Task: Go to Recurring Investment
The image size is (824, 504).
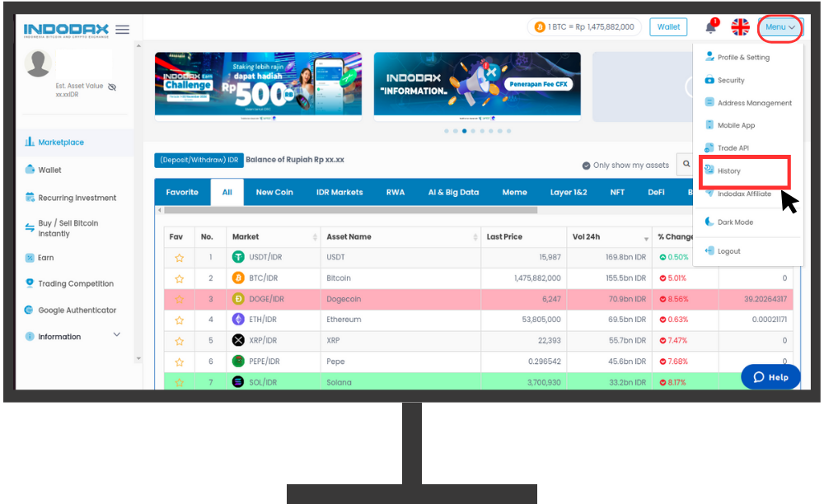Action: click(x=71, y=198)
